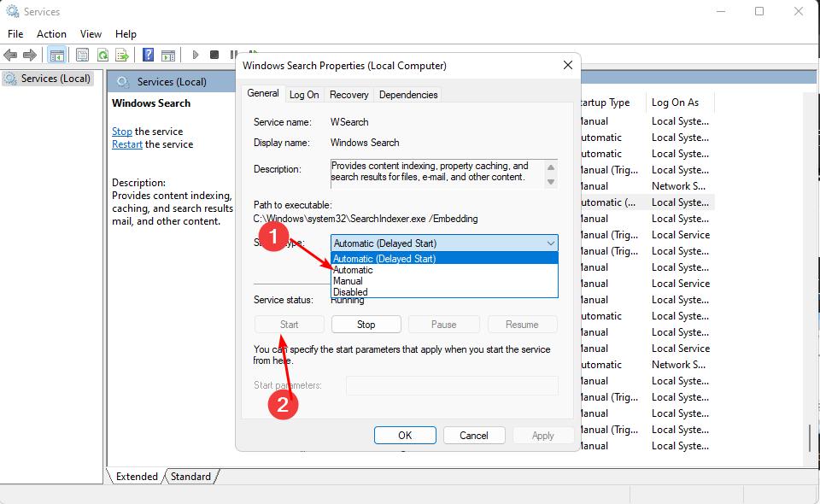Switch to the Dependencies tab
This screenshot has height=504, width=820.
coord(408,95)
